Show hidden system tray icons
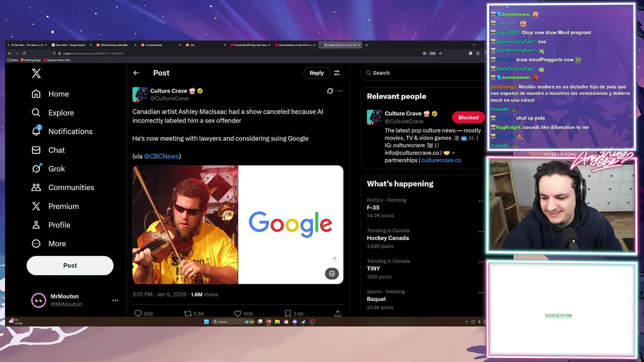 click(466, 322)
